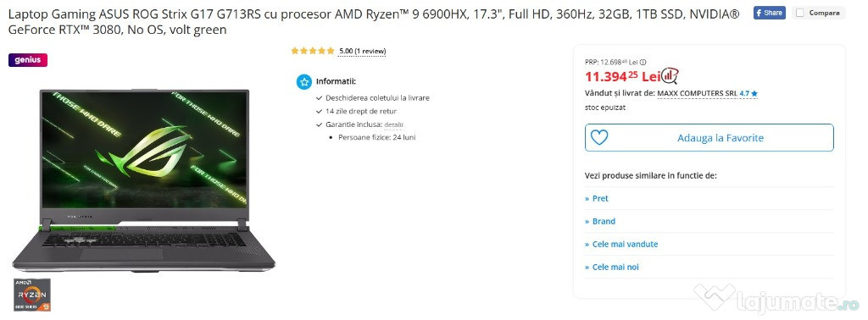This screenshot has height=320, width=868.
Task: Click the ASUS ROG laptop image
Action: pos(144,179)
